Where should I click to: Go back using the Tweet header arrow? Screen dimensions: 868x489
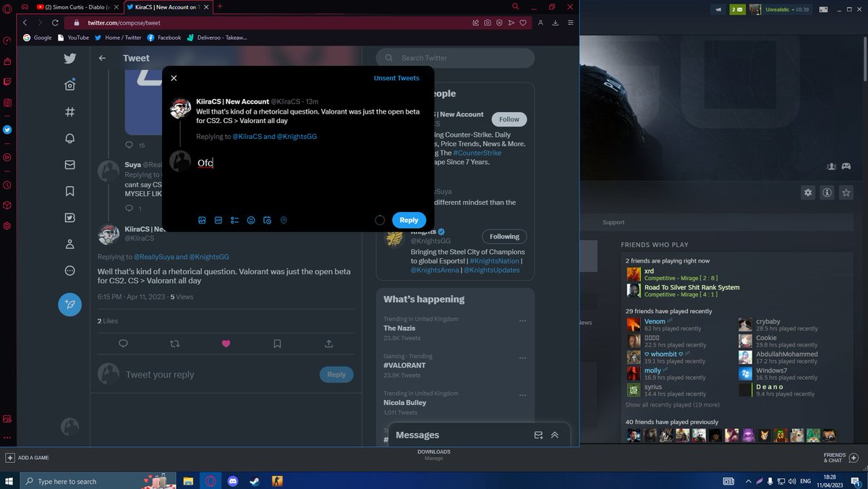coord(102,58)
